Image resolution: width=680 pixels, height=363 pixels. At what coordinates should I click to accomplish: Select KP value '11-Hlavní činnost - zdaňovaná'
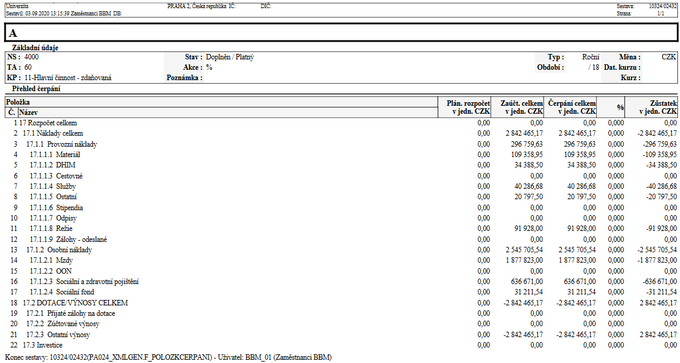pyautogui.click(x=68, y=78)
